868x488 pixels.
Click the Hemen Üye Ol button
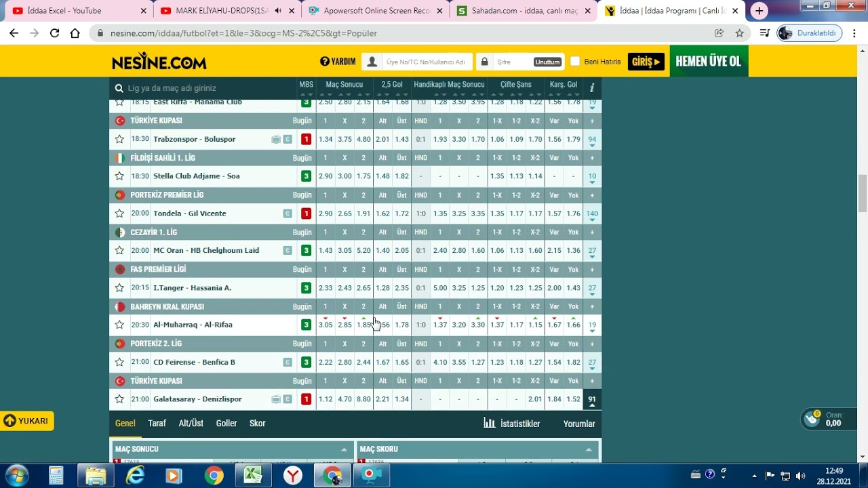point(709,61)
